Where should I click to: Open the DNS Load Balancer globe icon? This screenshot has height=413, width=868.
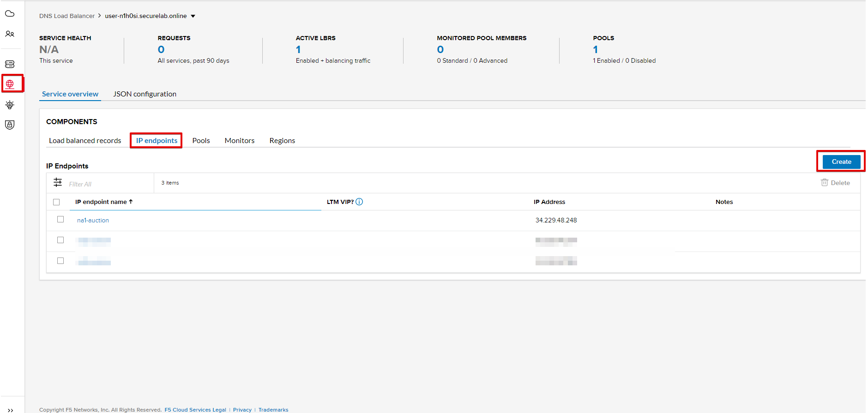(x=10, y=84)
